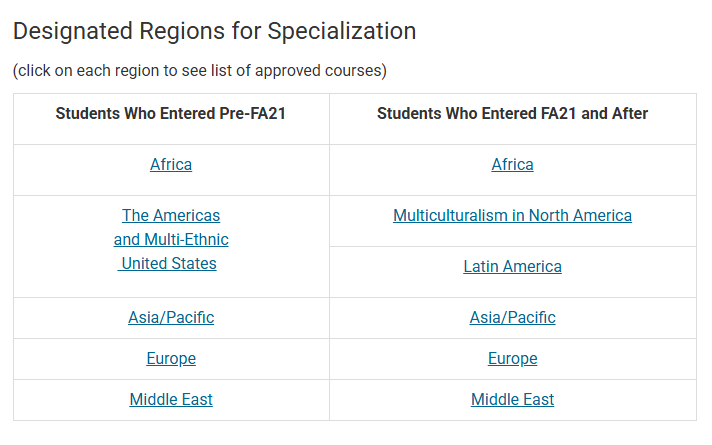The width and height of the screenshot is (712, 445).
Task: Click "The Americas" line of the link
Action: 171,216
